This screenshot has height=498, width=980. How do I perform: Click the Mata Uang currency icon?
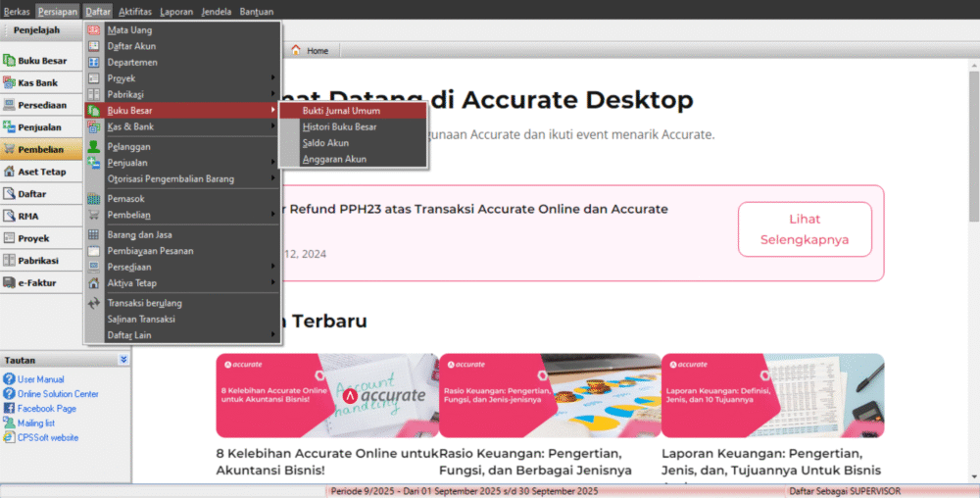tap(94, 30)
